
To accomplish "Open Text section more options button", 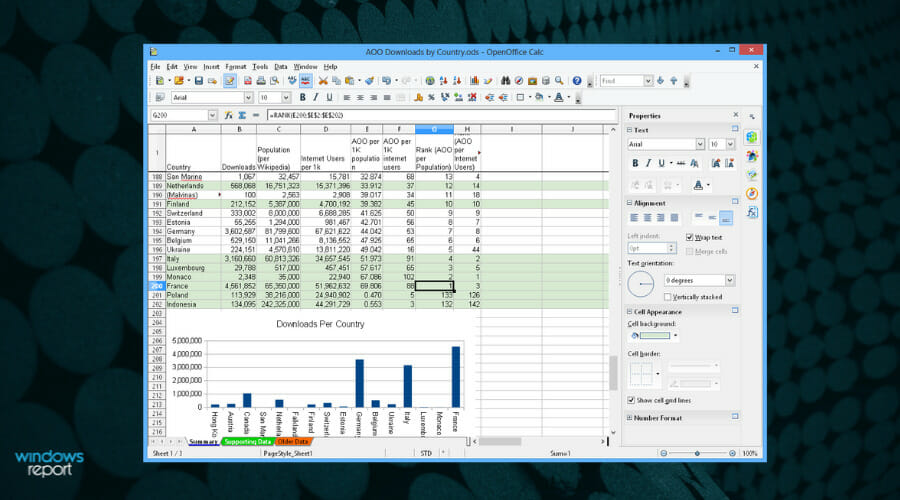I will click(735, 129).
